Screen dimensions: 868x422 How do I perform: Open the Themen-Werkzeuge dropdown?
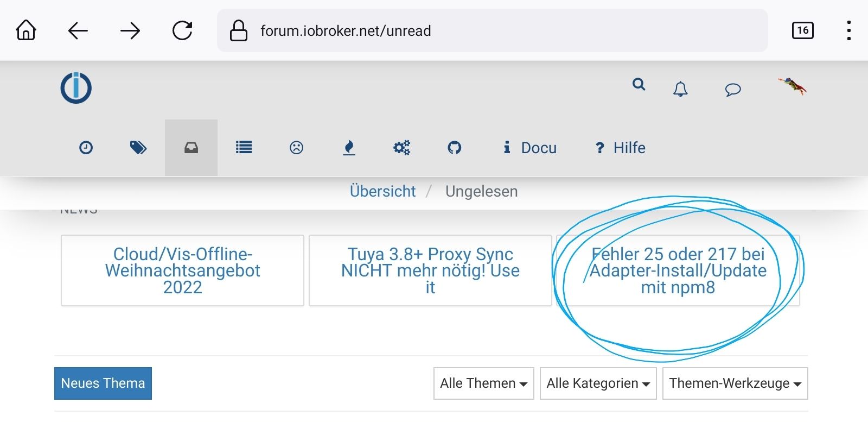(735, 383)
